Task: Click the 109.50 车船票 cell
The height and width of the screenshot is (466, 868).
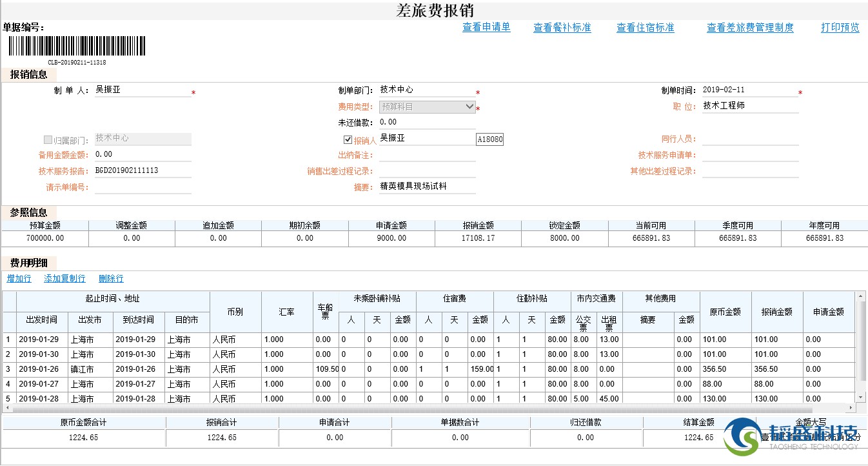Action: tap(326, 369)
